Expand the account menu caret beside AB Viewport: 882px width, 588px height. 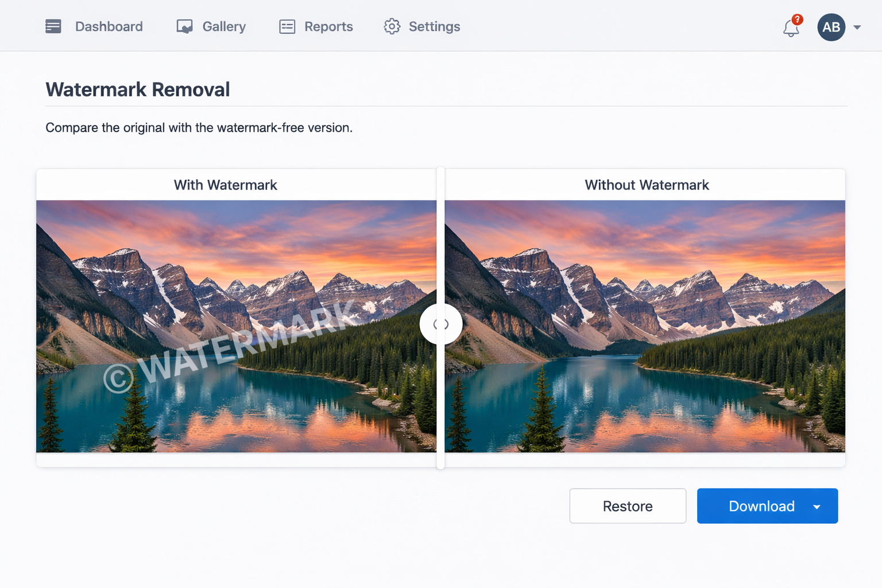tap(857, 27)
